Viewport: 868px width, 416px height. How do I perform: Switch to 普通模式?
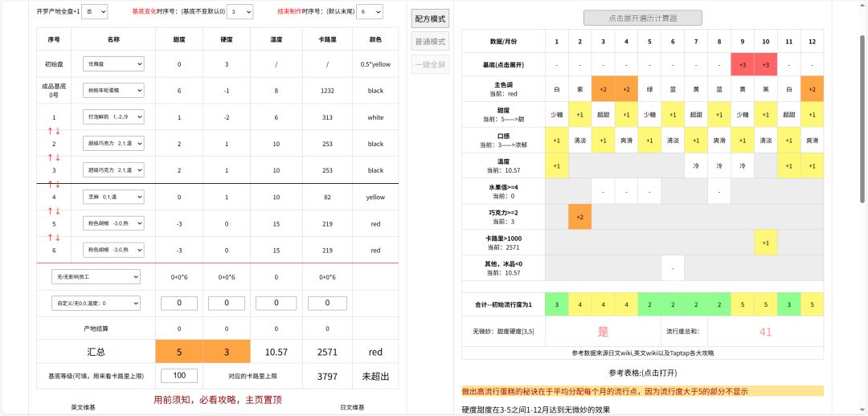[x=430, y=42]
